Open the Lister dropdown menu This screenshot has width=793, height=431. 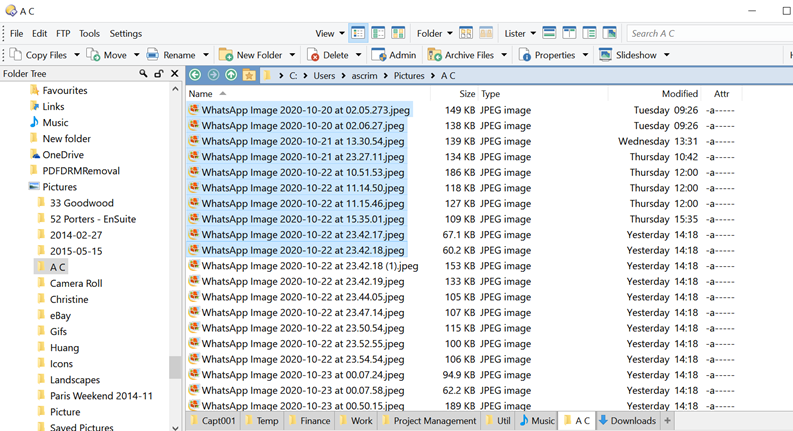[520, 33]
